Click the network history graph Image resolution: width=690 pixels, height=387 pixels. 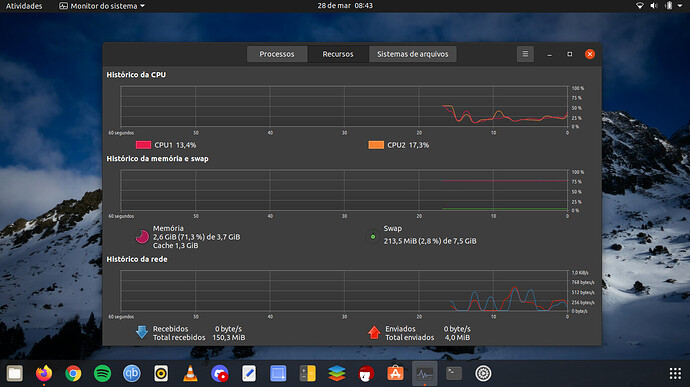click(x=344, y=291)
